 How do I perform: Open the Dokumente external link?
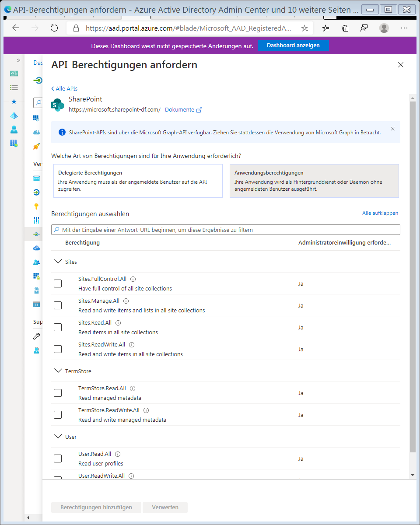pos(183,110)
